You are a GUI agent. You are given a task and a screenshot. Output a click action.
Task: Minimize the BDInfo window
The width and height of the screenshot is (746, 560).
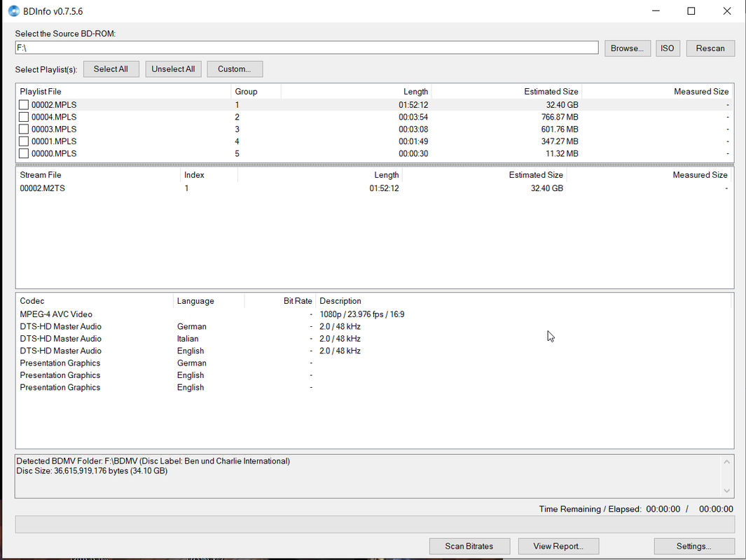click(x=656, y=11)
